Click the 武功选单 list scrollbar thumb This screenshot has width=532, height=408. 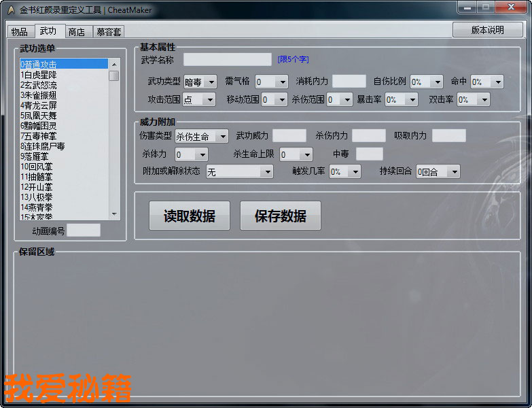(114, 75)
